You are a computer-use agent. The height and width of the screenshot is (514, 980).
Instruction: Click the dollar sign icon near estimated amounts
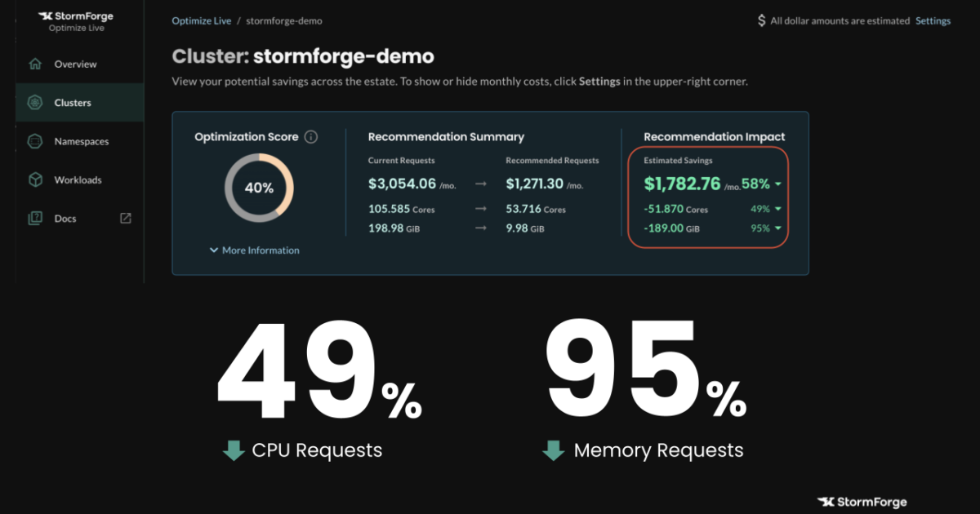(x=761, y=20)
